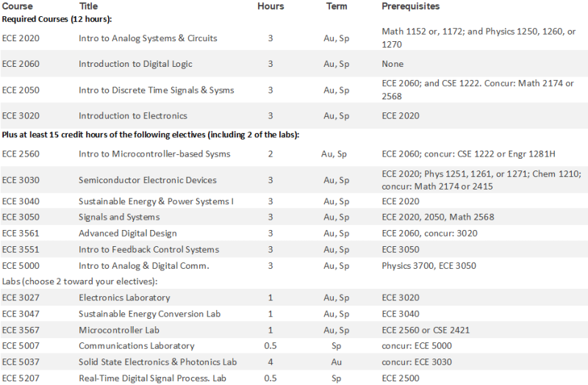Click the 'Course' column header
This screenshot has height=385, width=588.
click(17, 6)
